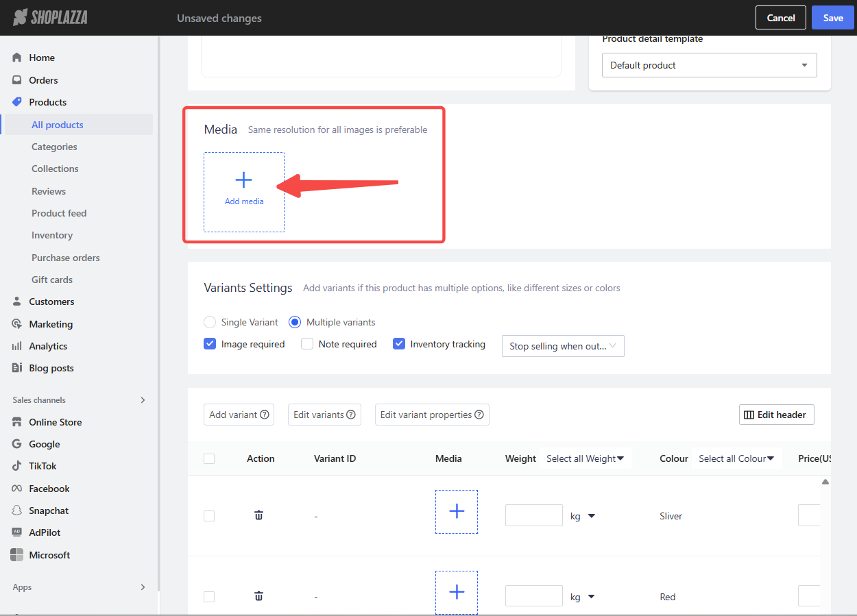Click help icon on Edit variant properties
857x616 pixels.
coord(479,415)
